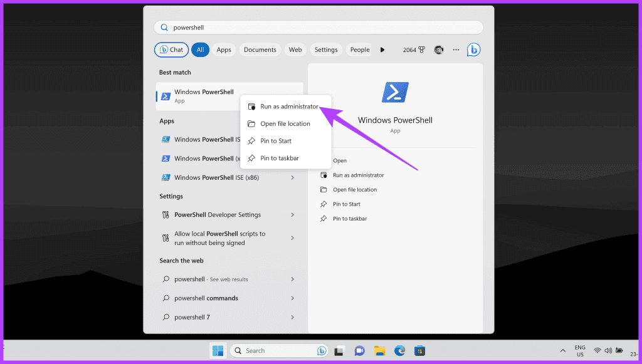This screenshot has width=642, height=364.
Task: Click the volume speaker icon in the tray
Action: [x=608, y=350]
